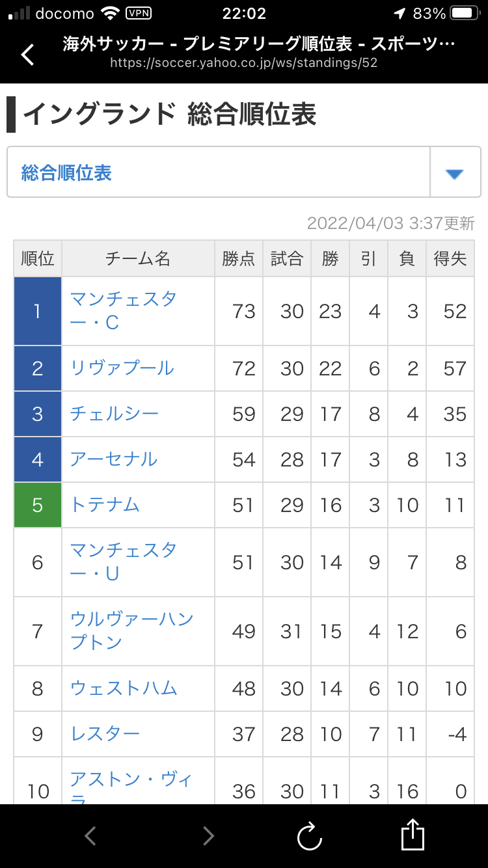Tap the Wi-Fi status icon

[110, 13]
